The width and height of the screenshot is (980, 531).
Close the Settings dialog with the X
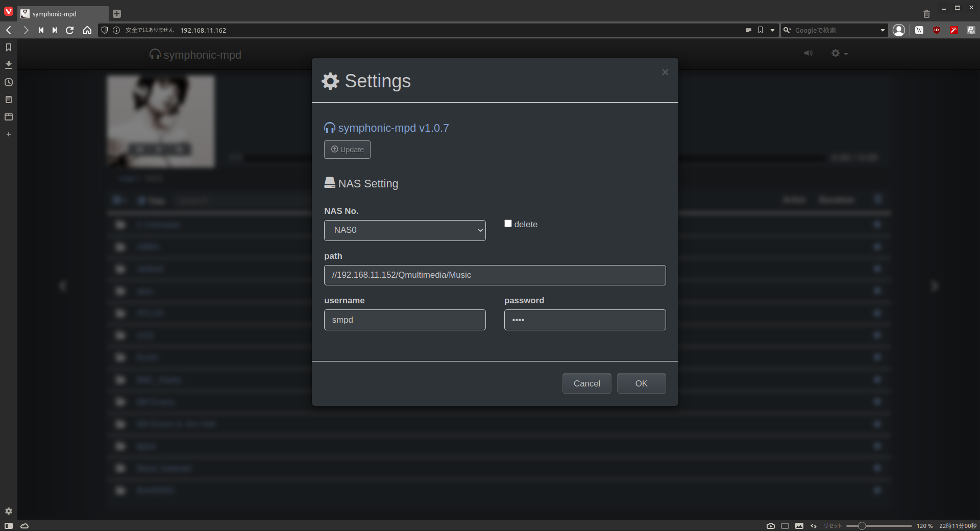[665, 73]
